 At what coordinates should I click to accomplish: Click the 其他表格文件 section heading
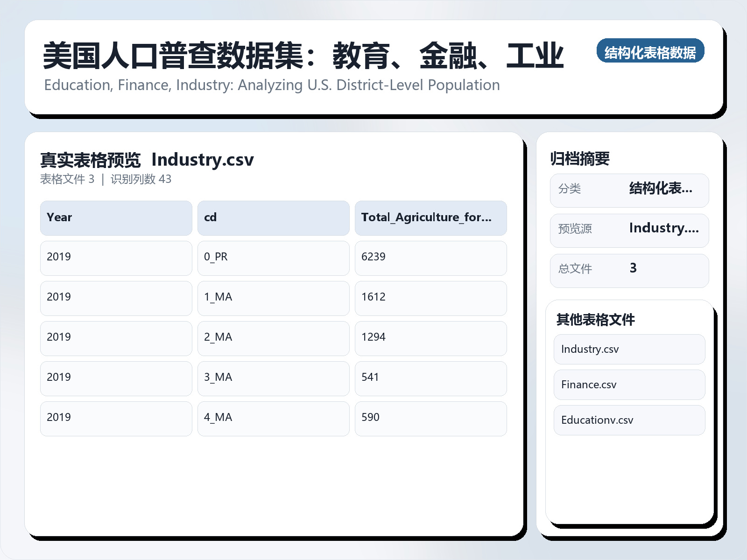[596, 320]
